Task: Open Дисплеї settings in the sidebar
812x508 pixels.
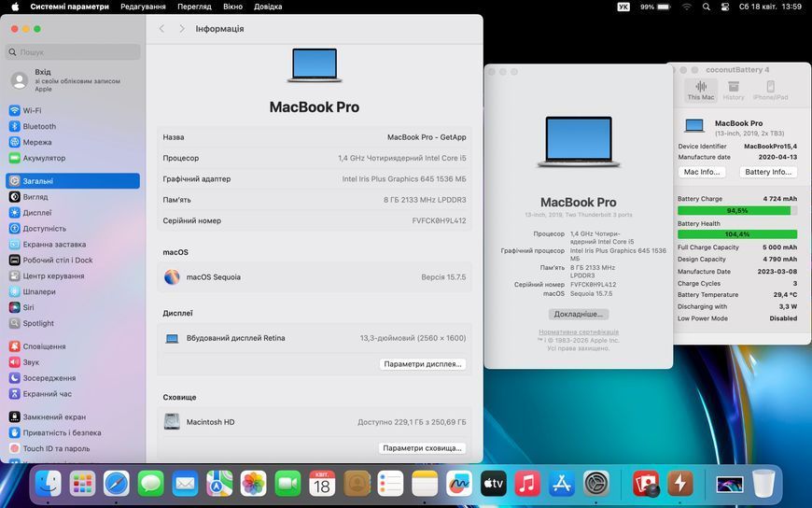Action: pos(30,213)
